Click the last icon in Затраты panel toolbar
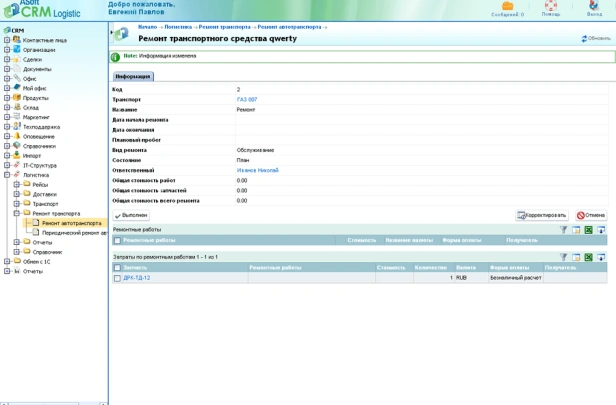This screenshot has width=616, height=405. [602, 257]
